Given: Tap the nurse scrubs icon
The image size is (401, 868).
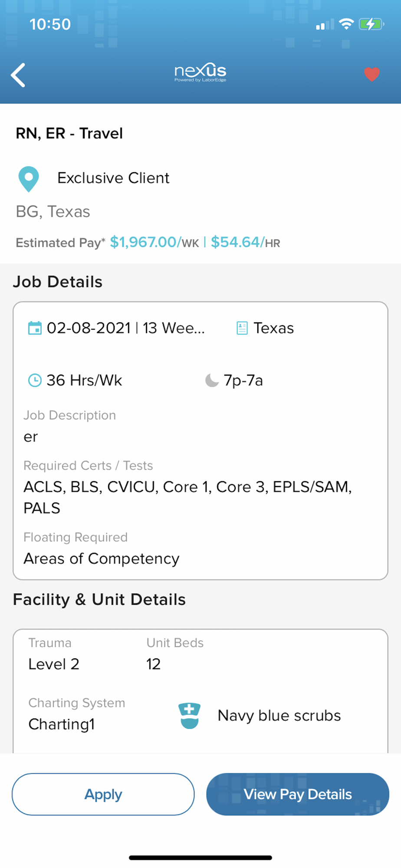Looking at the screenshot, I should tap(189, 716).
